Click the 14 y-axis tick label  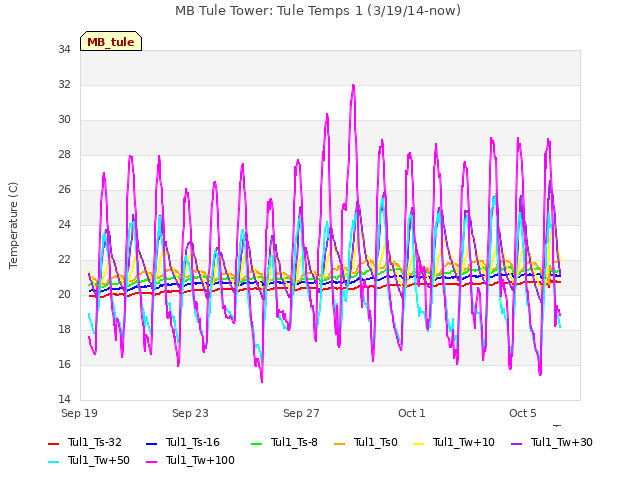tap(64, 399)
